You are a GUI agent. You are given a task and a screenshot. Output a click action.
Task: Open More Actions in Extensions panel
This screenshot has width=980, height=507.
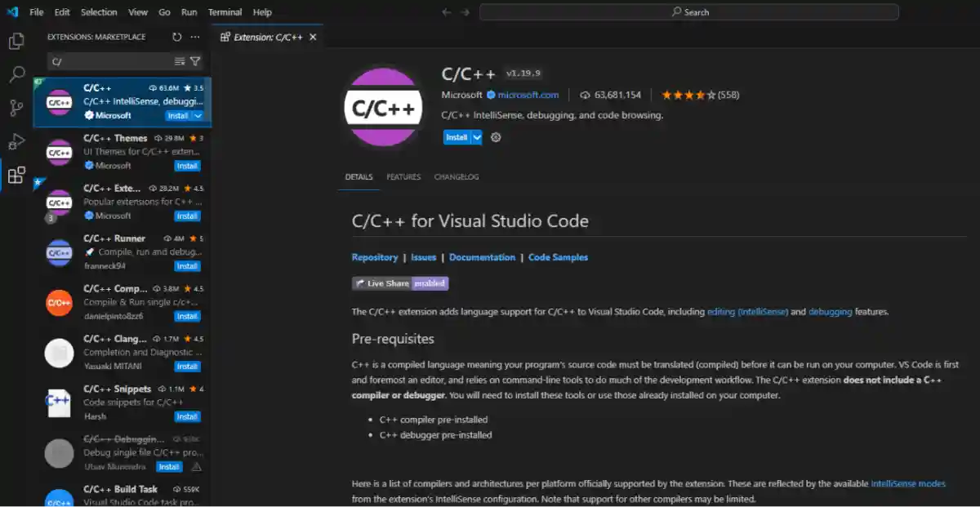[194, 36]
